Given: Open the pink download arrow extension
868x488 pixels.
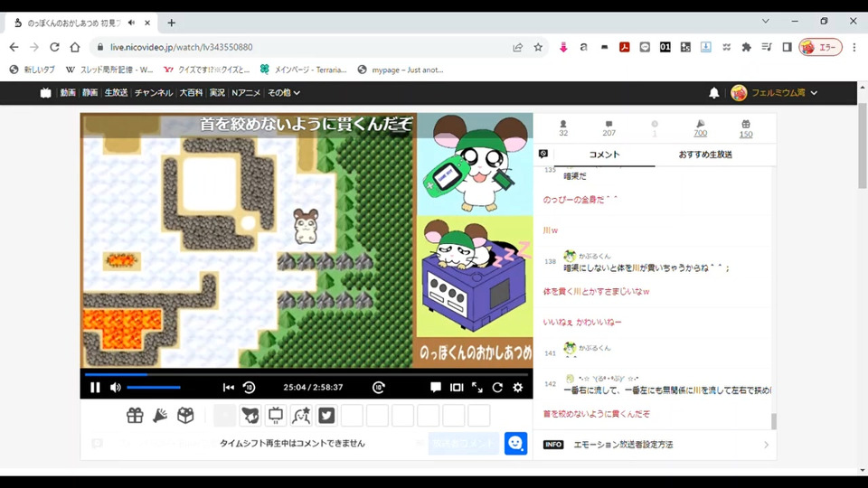Looking at the screenshot, I should pos(563,48).
